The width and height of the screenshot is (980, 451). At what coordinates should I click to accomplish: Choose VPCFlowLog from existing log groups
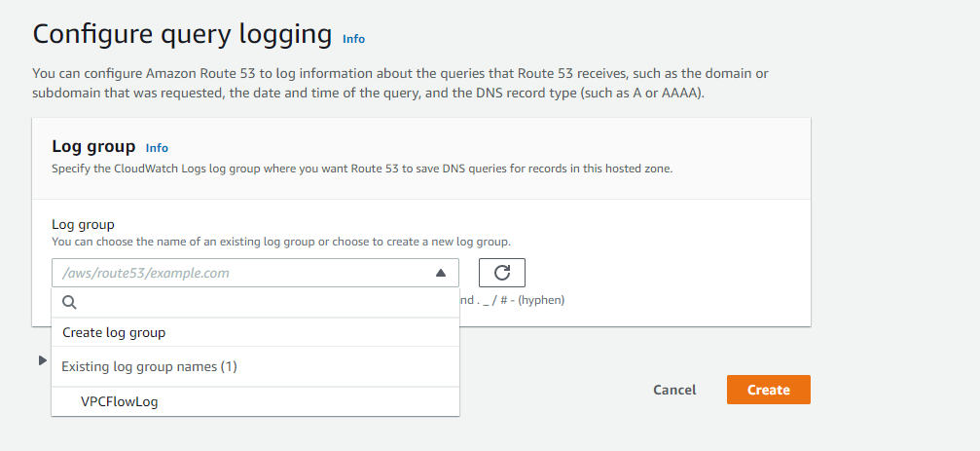click(x=255, y=401)
